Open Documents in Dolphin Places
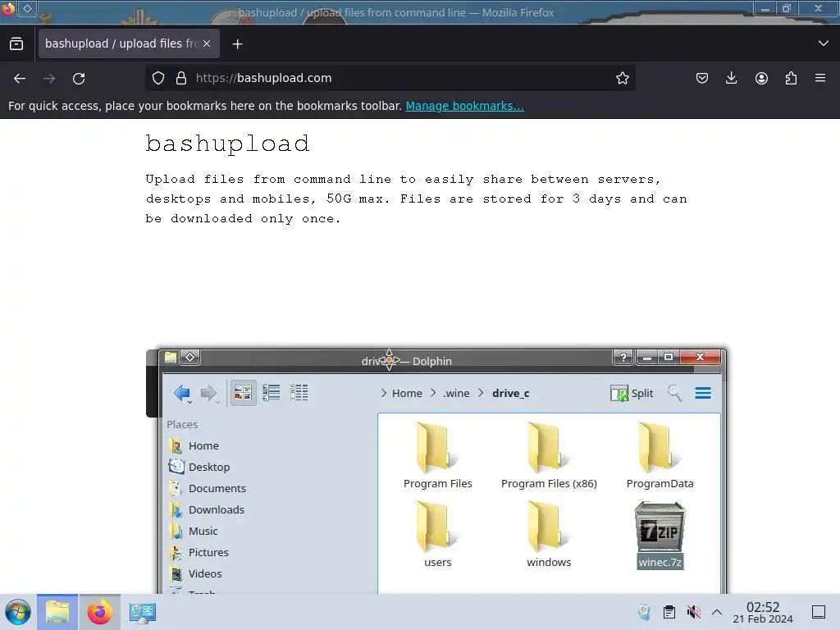Image resolution: width=840 pixels, height=630 pixels. 217,489
